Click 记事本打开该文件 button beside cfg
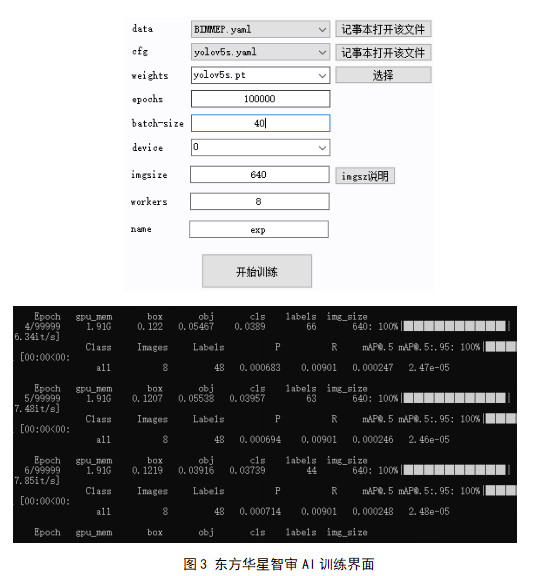538x576 pixels. [383, 53]
